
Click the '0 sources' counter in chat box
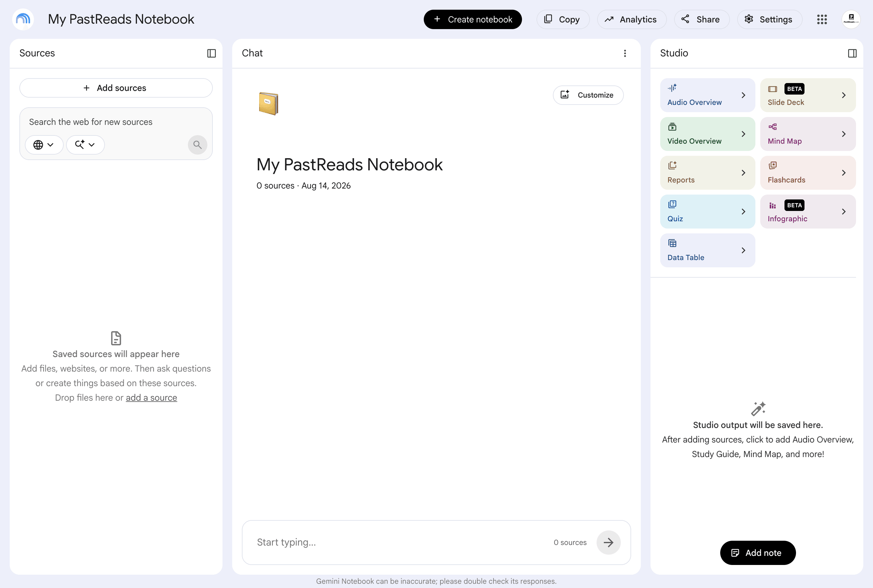570,542
